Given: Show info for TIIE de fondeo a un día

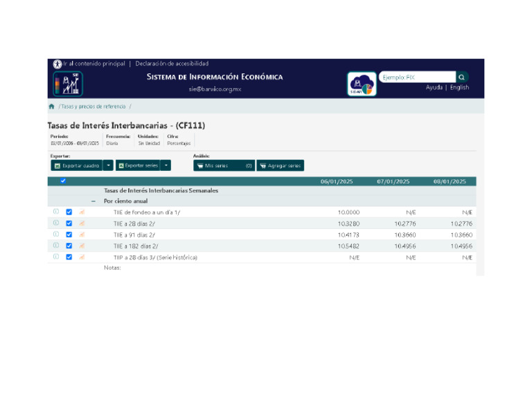Looking at the screenshot, I should [x=56, y=212].
